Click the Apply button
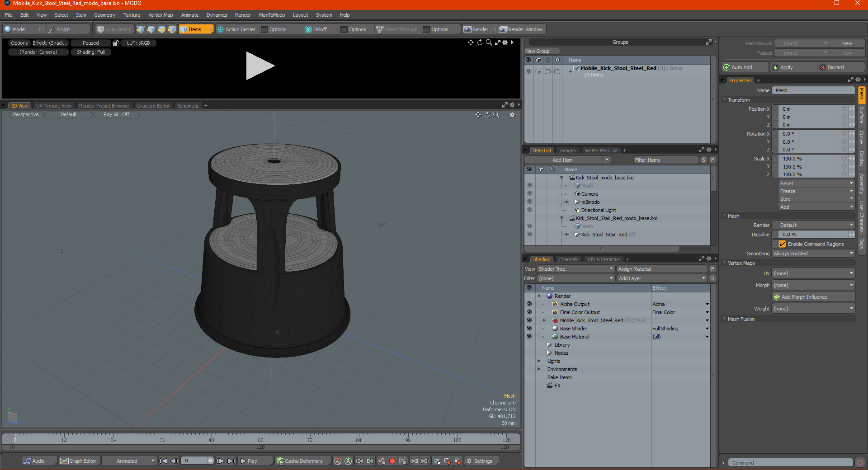868x470 pixels. click(794, 67)
